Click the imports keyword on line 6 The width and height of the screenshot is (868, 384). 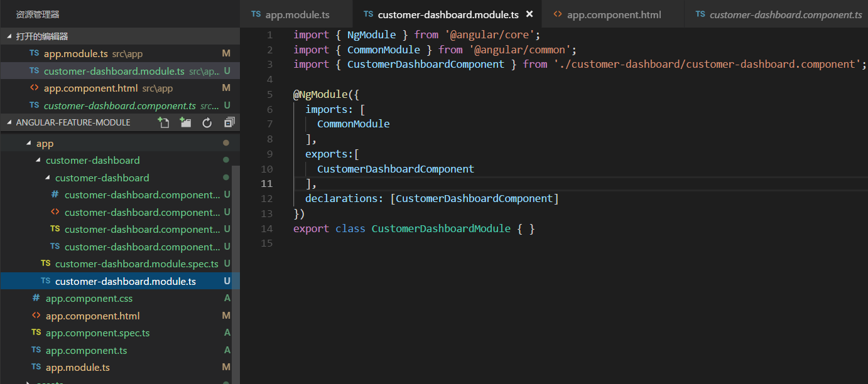coord(326,110)
